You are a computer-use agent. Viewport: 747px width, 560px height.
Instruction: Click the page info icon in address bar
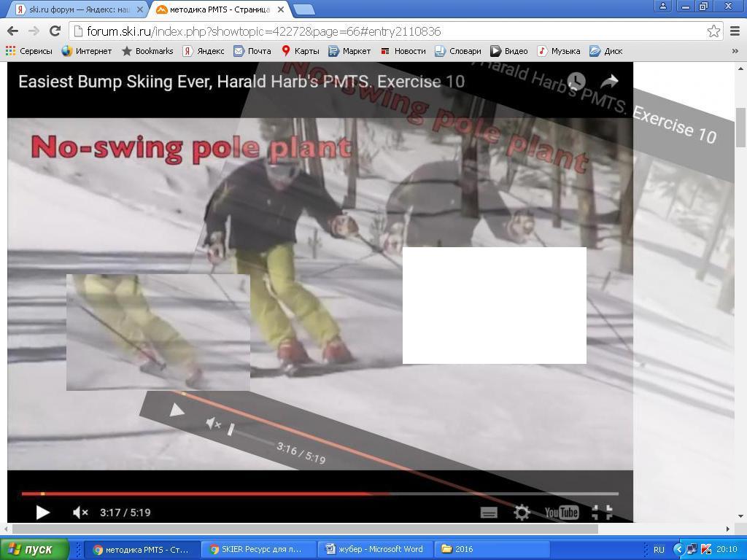[77, 31]
